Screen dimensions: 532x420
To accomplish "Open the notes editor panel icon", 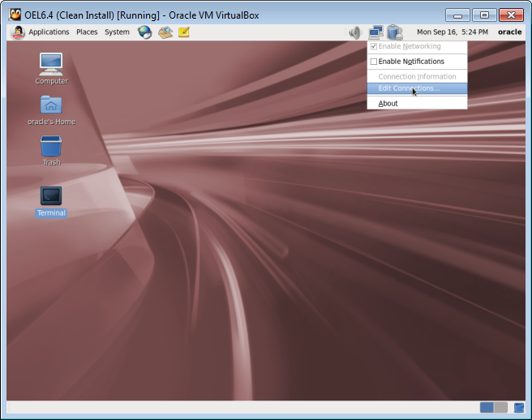I will pyautogui.click(x=184, y=32).
